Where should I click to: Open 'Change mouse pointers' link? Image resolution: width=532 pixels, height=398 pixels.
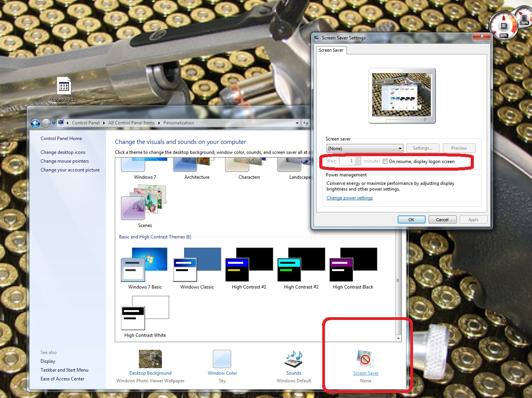click(x=65, y=161)
